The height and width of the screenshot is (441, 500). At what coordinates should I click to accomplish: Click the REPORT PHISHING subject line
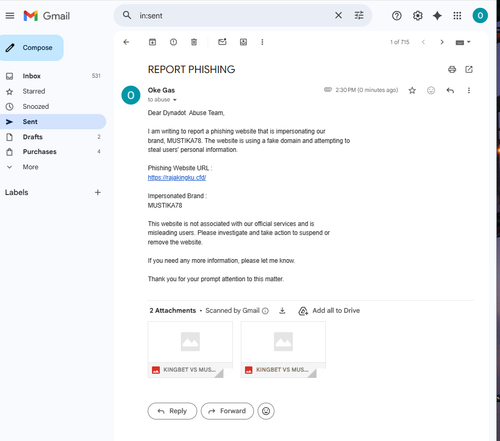[191, 69]
